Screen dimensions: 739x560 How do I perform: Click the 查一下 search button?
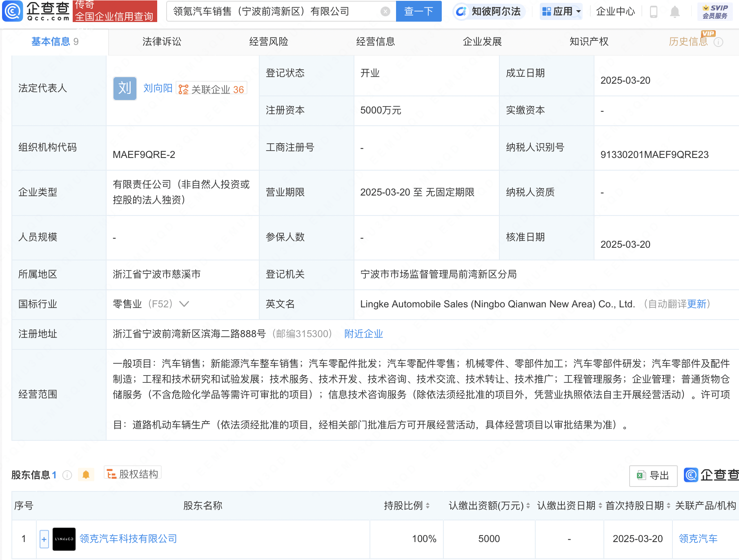418,11
